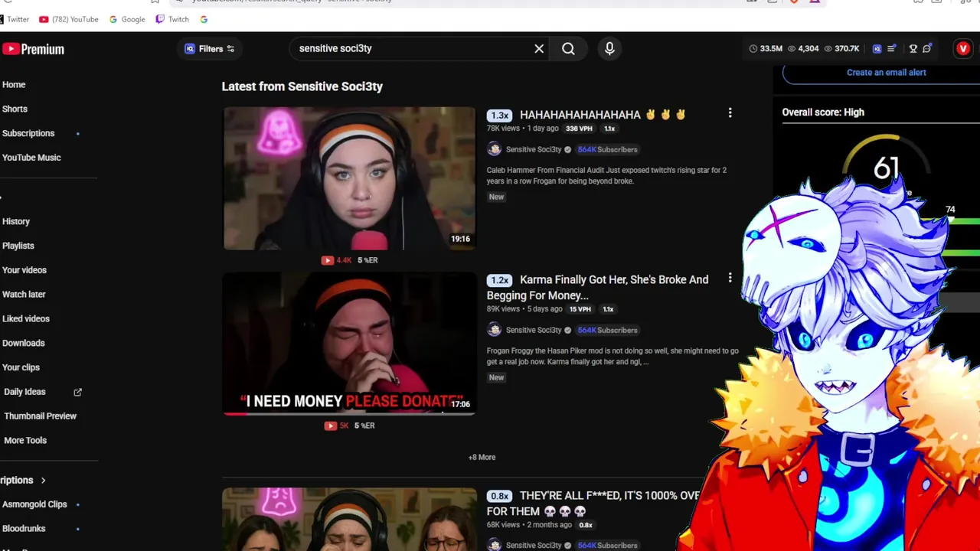Open Liked videos in the sidebar

pos(26,319)
